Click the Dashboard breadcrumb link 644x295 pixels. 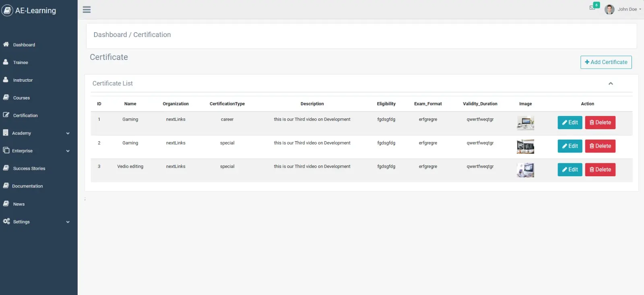click(x=110, y=35)
